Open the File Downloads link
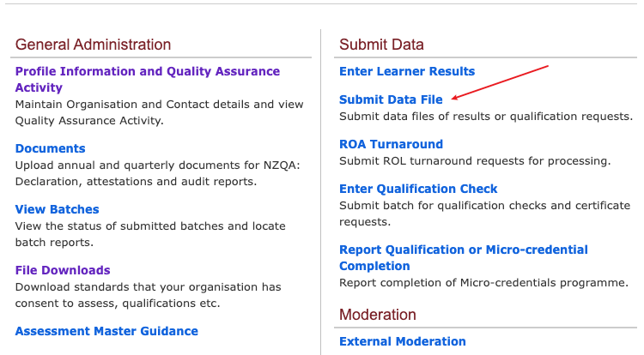644x355 pixels. click(63, 271)
